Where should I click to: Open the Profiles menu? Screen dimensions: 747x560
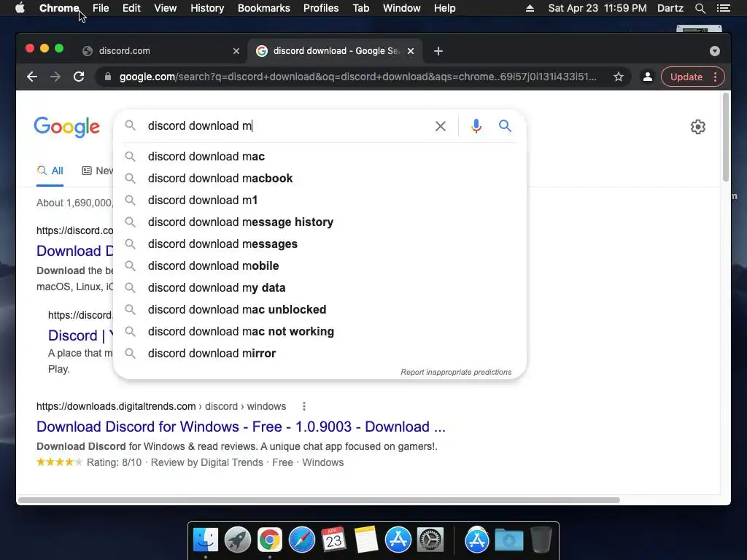pos(321,8)
